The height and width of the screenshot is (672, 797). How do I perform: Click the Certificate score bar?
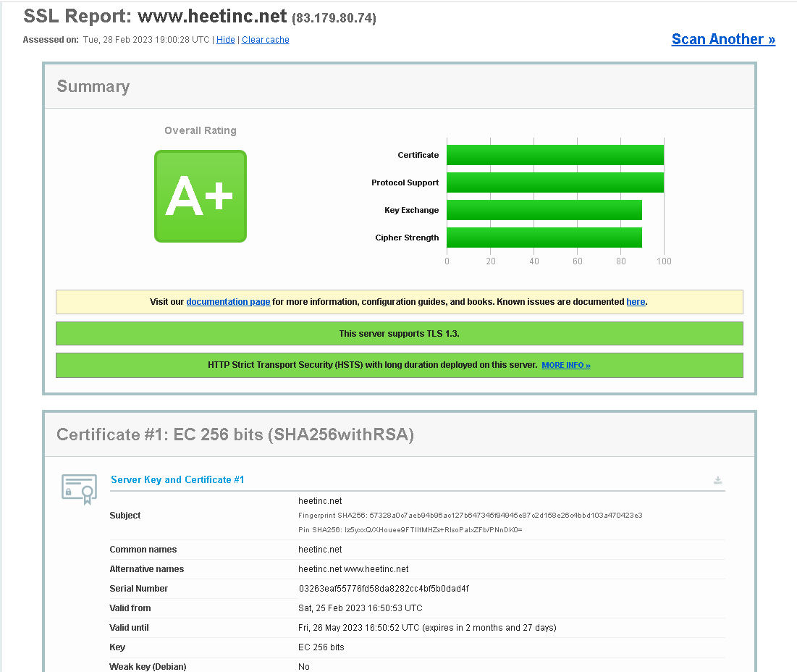[555, 155]
